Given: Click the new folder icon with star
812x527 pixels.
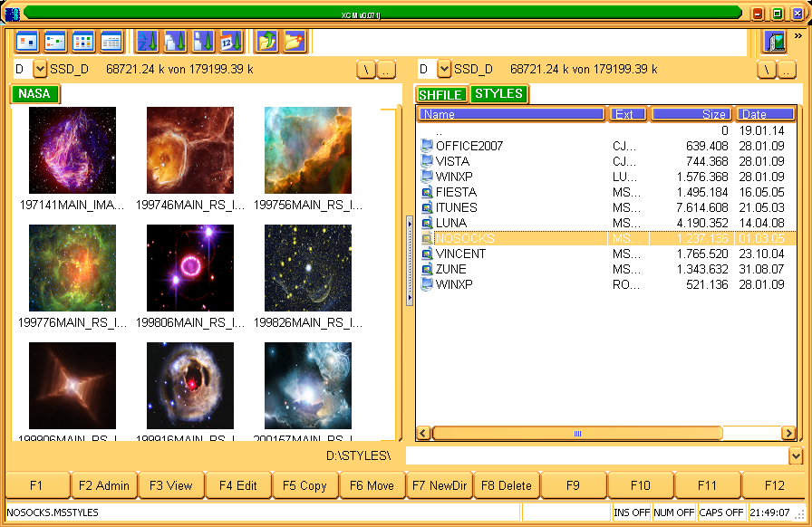Looking at the screenshot, I should tap(295, 42).
